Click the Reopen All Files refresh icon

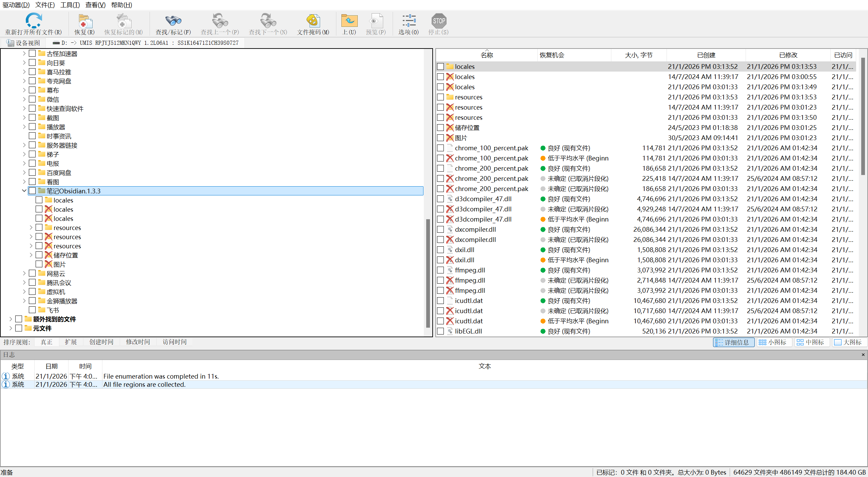point(34,21)
